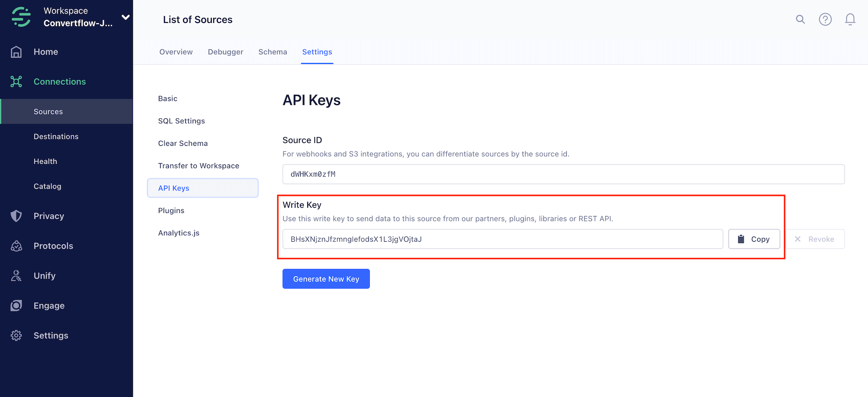Open notifications bell icon
The width and height of the screenshot is (868, 397).
click(850, 19)
